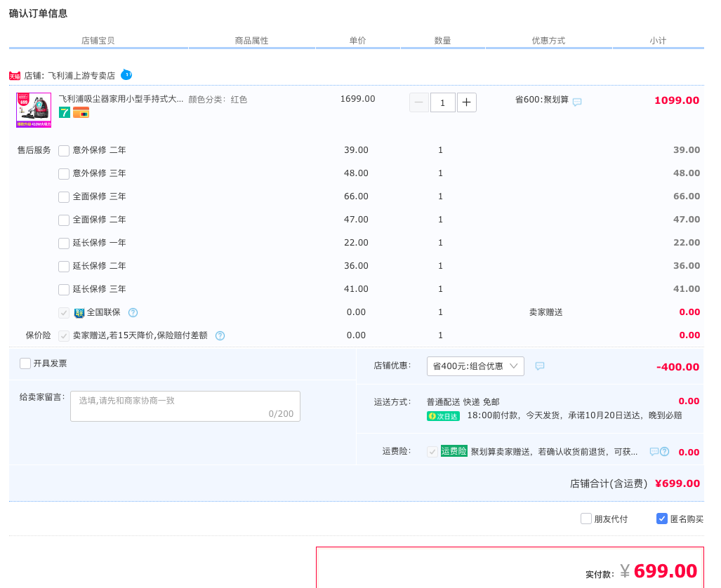
Task: Click the store name 飞利浦上游专卖店
Action: pyautogui.click(x=82, y=76)
